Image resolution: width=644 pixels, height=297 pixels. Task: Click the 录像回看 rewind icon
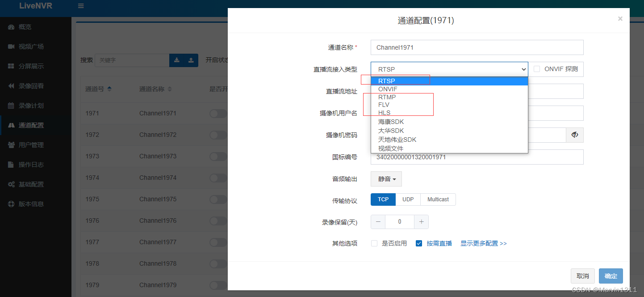pos(11,86)
